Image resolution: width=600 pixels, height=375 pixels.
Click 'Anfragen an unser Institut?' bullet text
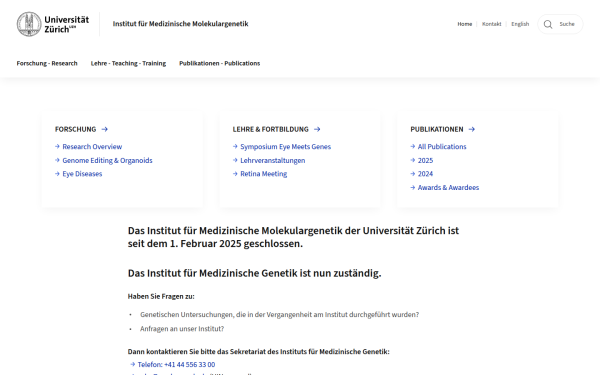(182, 329)
